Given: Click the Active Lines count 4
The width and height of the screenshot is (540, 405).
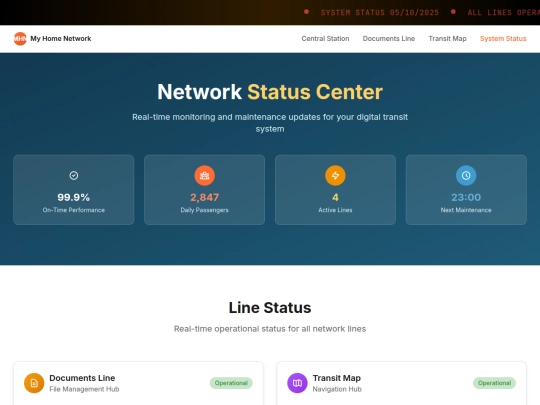Looking at the screenshot, I should click(x=335, y=197).
